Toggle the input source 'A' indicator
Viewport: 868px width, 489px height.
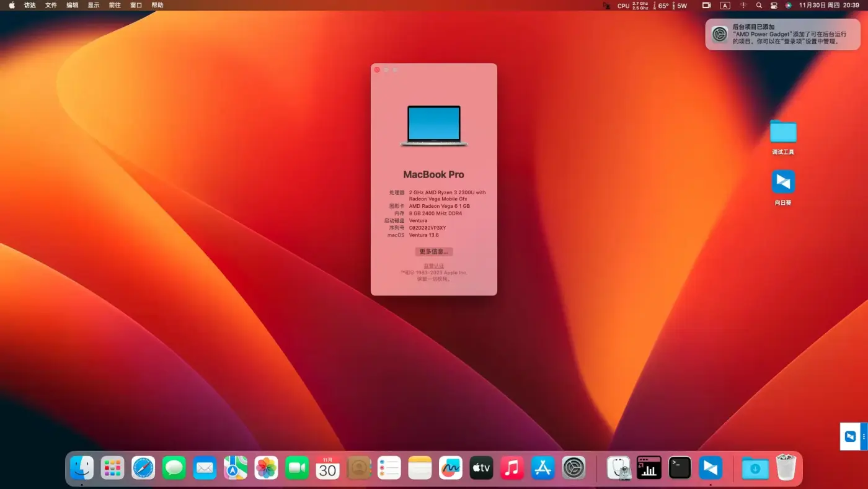(725, 6)
